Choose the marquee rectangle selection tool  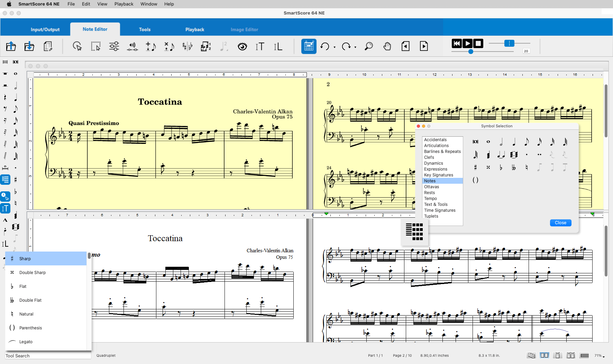[96, 46]
